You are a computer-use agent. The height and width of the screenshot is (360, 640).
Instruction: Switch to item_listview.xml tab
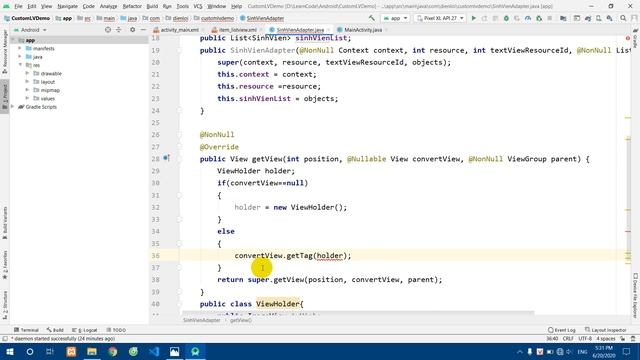click(238, 30)
